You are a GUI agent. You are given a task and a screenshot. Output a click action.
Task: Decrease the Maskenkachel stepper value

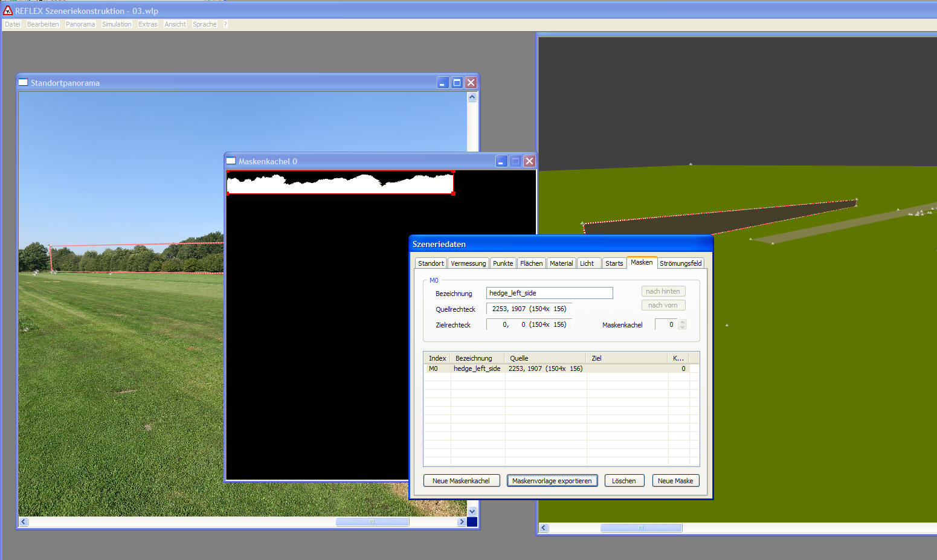(682, 327)
